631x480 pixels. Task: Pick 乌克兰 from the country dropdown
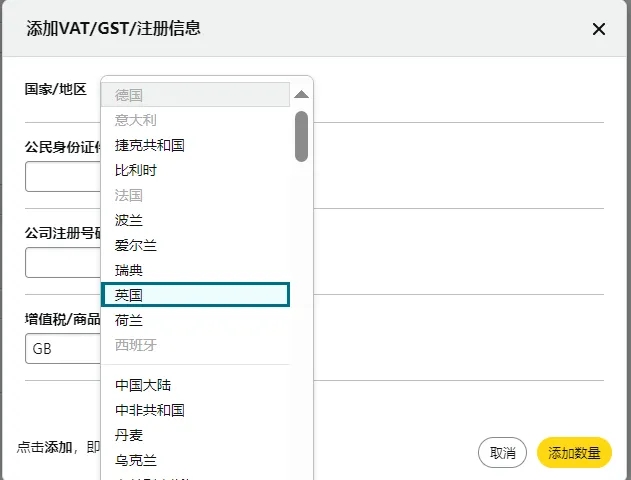pos(136,460)
